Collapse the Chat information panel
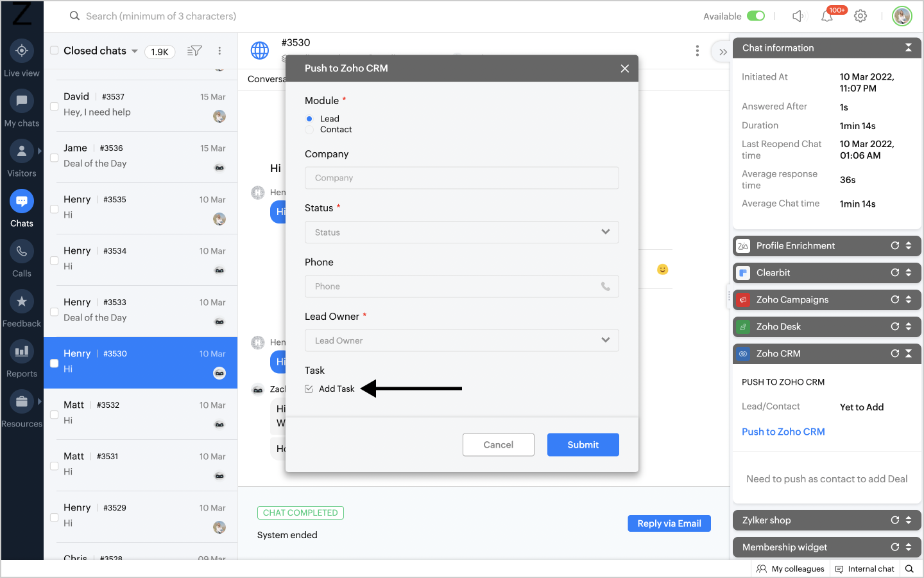 tap(909, 48)
